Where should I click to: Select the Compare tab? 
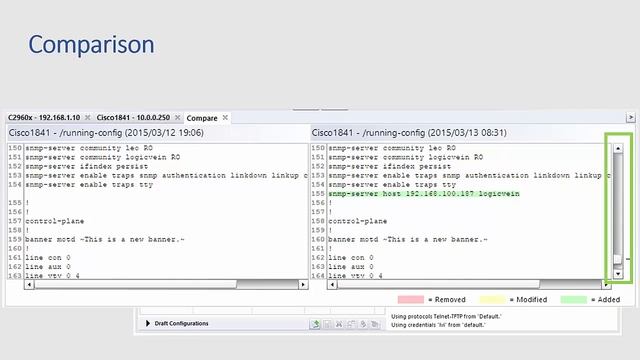click(202, 118)
